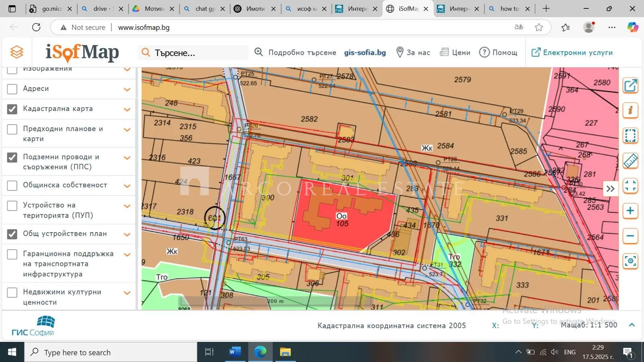
Task: Enable the Общинска собственост checkbox
Action: pos(12,185)
